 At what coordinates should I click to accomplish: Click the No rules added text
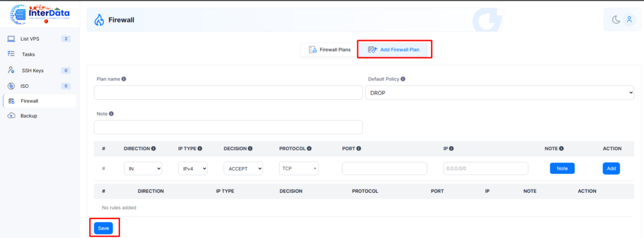click(x=119, y=208)
